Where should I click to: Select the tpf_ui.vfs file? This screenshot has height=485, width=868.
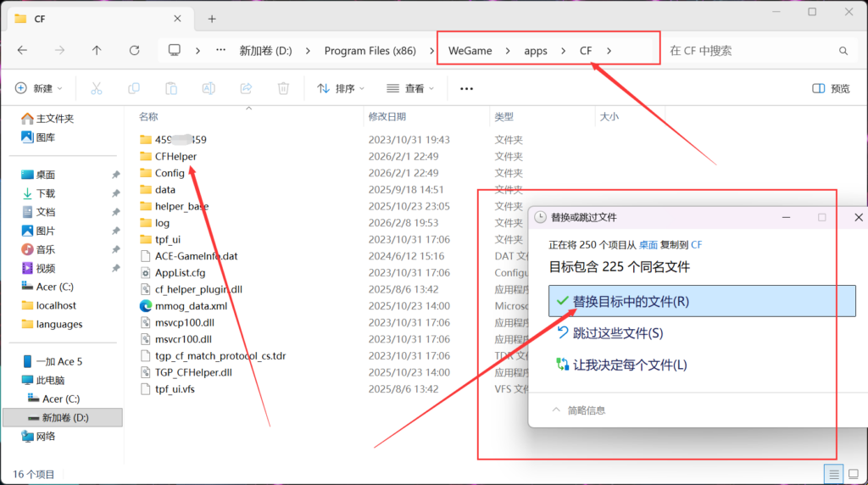pyautogui.click(x=167, y=389)
